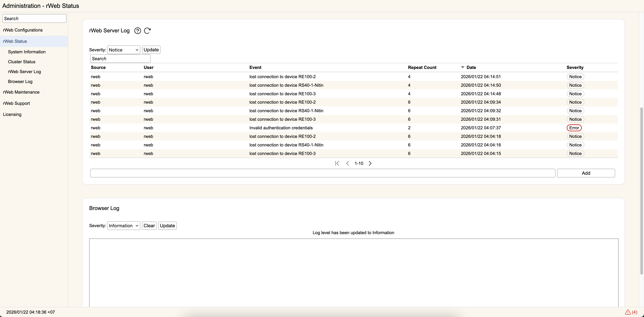Click the RE100-3 event dated 04:09:31
The width and height of the screenshot is (644, 317).
282,119
